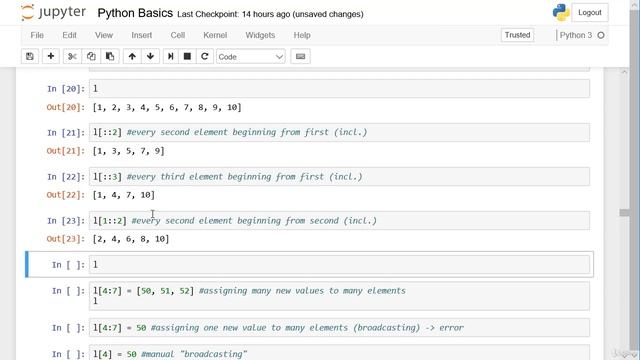The width and height of the screenshot is (640, 360).
Task: Click the l[4] = 50 manual broadcasting cell
Action: pyautogui.click(x=339, y=353)
